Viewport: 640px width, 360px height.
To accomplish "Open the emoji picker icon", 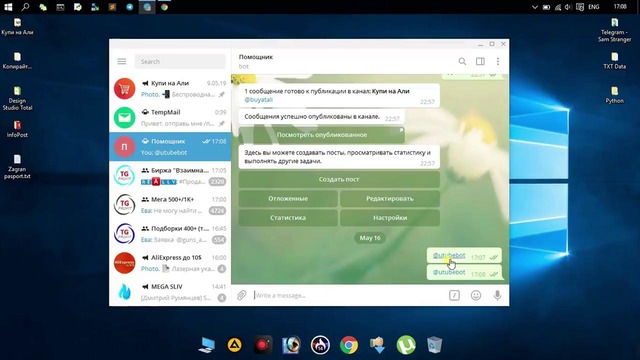I will (476, 295).
